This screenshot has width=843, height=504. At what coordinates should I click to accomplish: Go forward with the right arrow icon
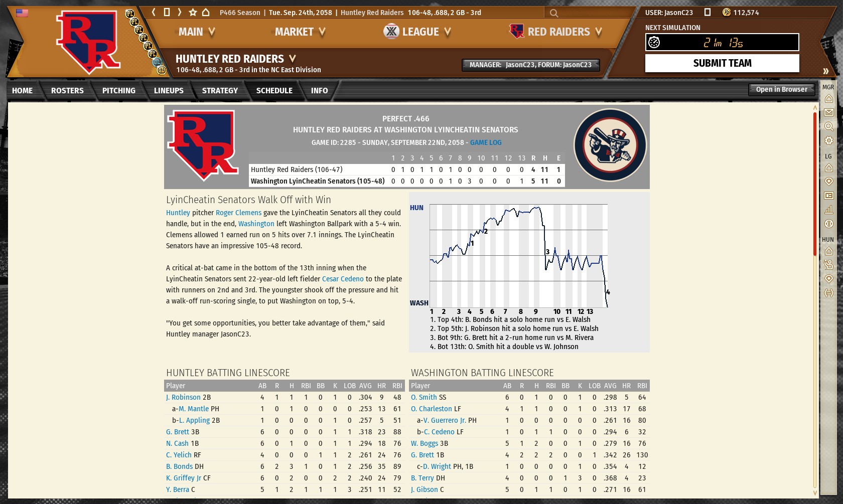(x=180, y=12)
